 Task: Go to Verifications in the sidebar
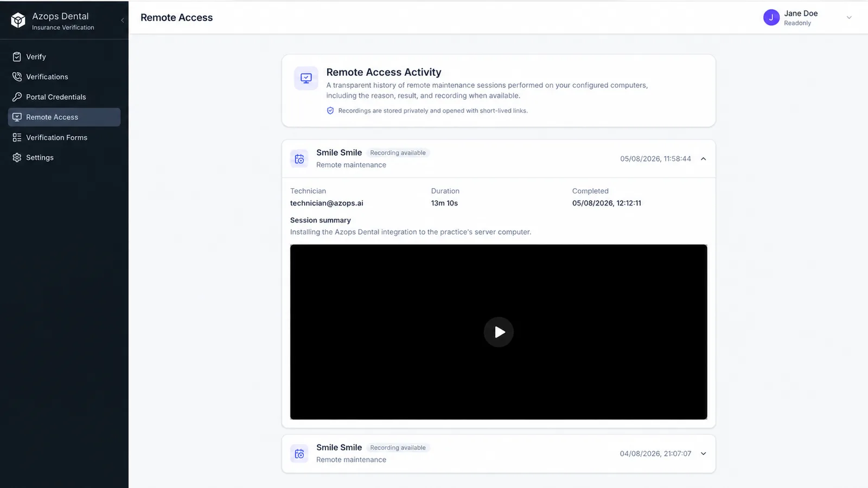64,76
